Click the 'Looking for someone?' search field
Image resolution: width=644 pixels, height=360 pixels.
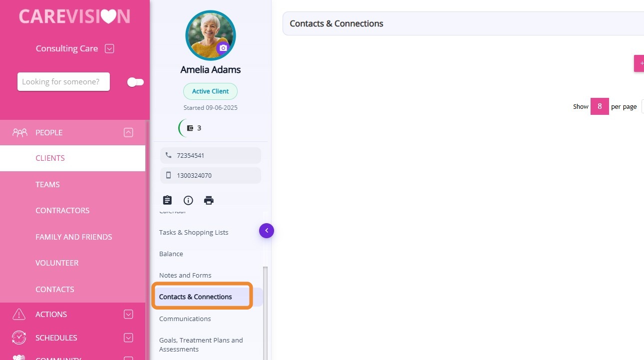[x=63, y=82]
